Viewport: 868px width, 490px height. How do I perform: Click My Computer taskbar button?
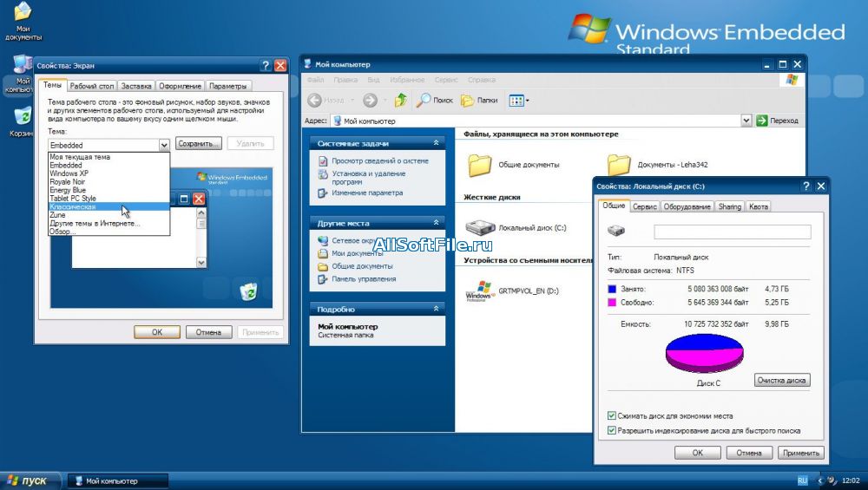click(117, 481)
